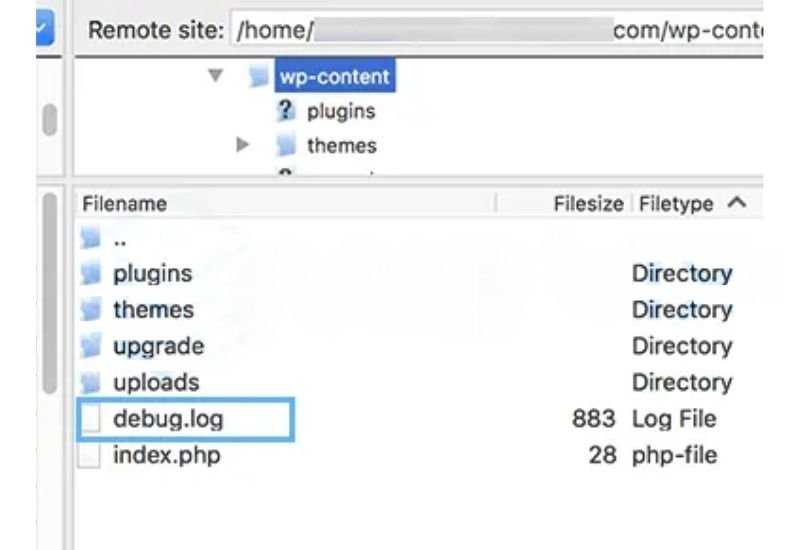Click the uploads folder icon in file list
Image resolution: width=800 pixels, height=550 pixels.
pos(91,383)
